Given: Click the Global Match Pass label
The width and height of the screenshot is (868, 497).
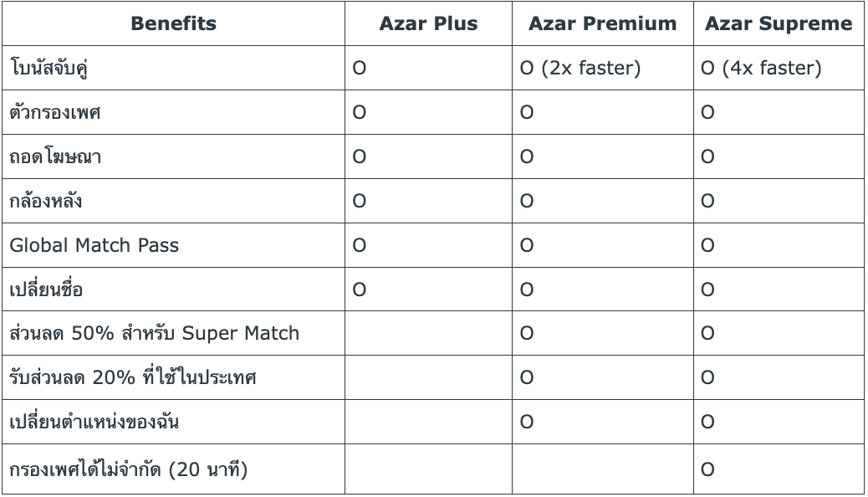Looking at the screenshot, I should [94, 246].
